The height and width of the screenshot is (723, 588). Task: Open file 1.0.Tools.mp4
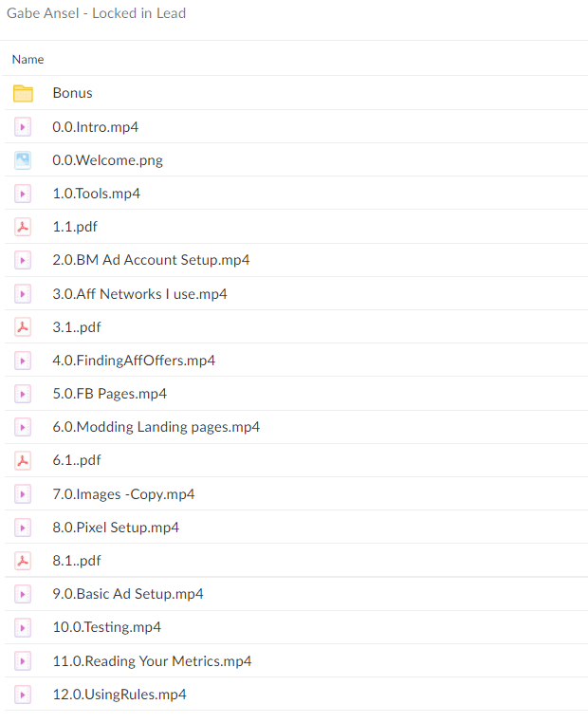point(97,194)
